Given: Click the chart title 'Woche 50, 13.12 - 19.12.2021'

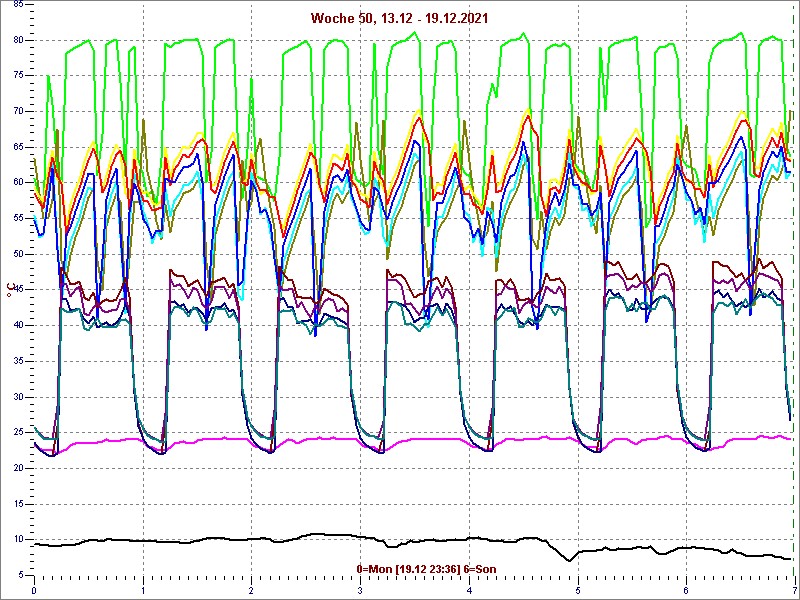Looking at the screenshot, I should (399, 18).
